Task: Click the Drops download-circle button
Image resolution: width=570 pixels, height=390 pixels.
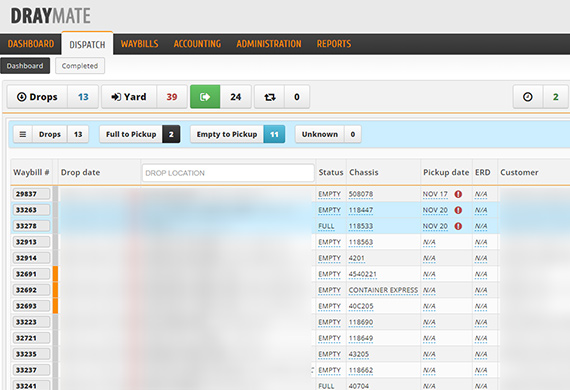Action: (x=37, y=97)
